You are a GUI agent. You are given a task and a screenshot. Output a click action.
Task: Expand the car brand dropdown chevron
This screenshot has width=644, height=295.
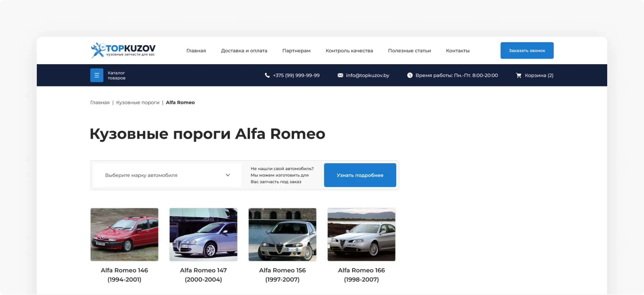[228, 175]
